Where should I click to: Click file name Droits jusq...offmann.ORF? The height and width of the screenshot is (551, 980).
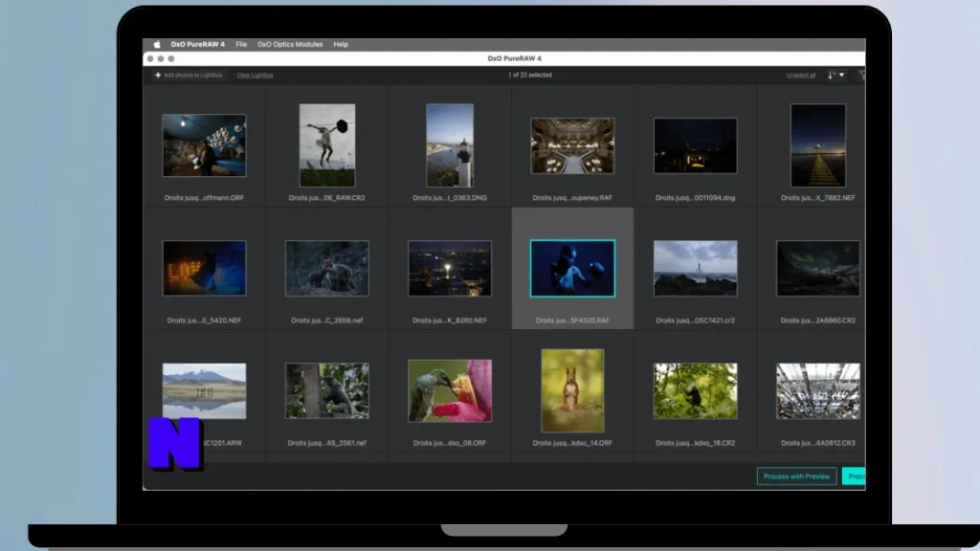tap(205, 197)
